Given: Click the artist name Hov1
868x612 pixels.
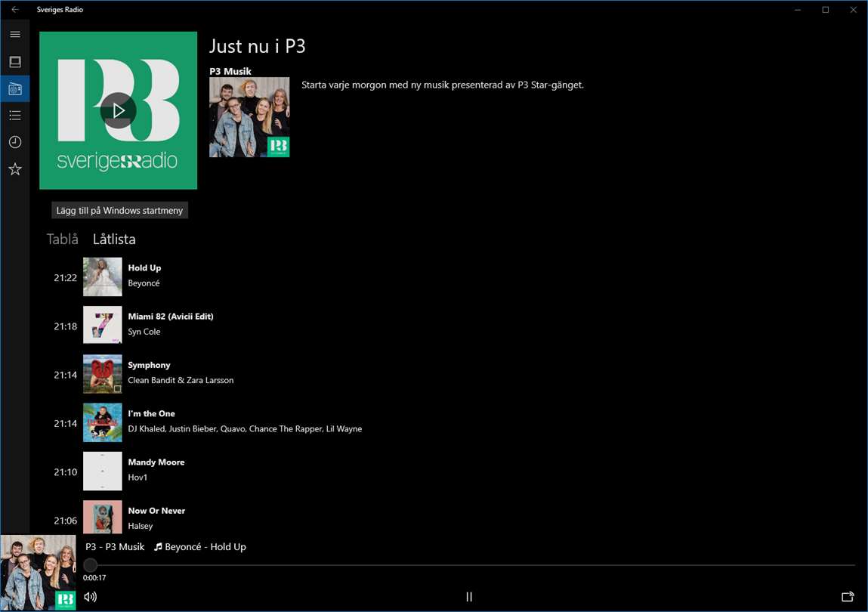Looking at the screenshot, I should [137, 478].
